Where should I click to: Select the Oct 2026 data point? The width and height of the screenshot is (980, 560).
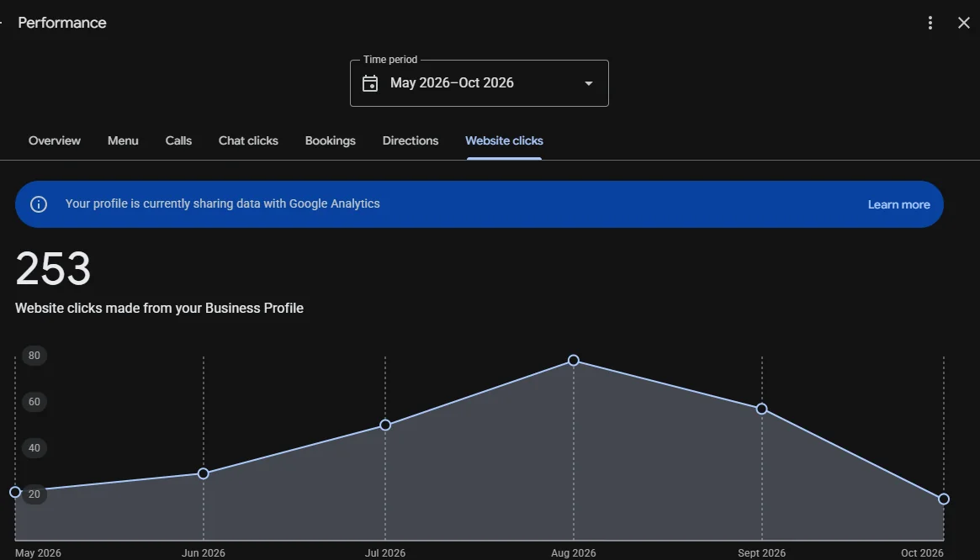coord(945,499)
